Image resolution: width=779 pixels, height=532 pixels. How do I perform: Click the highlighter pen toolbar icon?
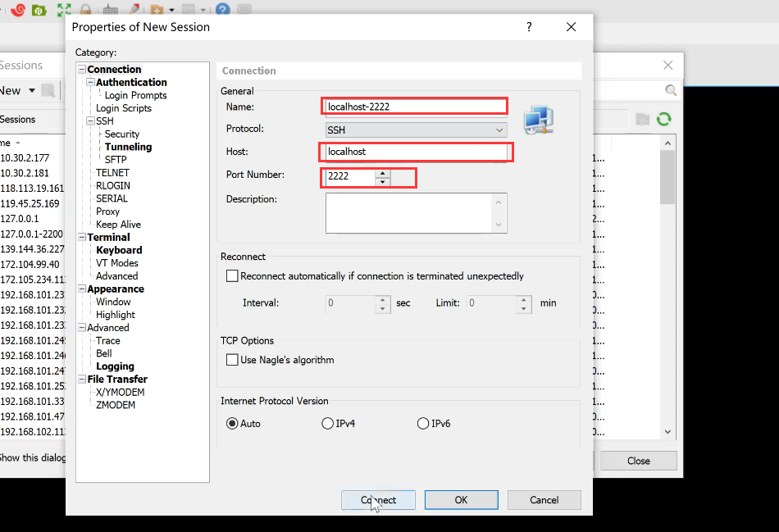(134, 10)
